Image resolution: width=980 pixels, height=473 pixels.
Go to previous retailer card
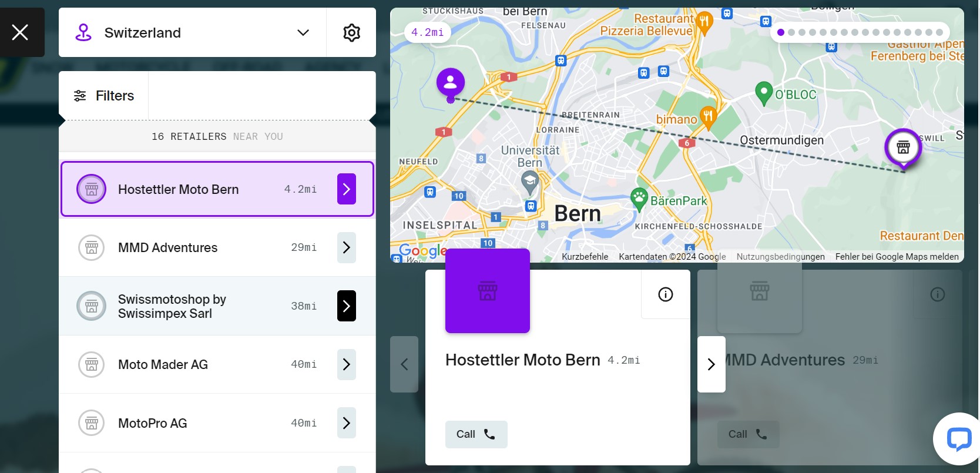point(404,364)
